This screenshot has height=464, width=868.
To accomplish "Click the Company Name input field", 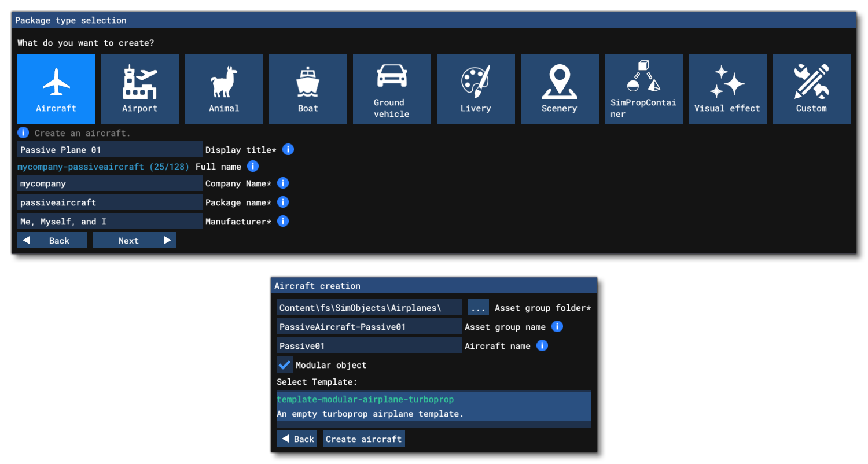I will pos(110,183).
